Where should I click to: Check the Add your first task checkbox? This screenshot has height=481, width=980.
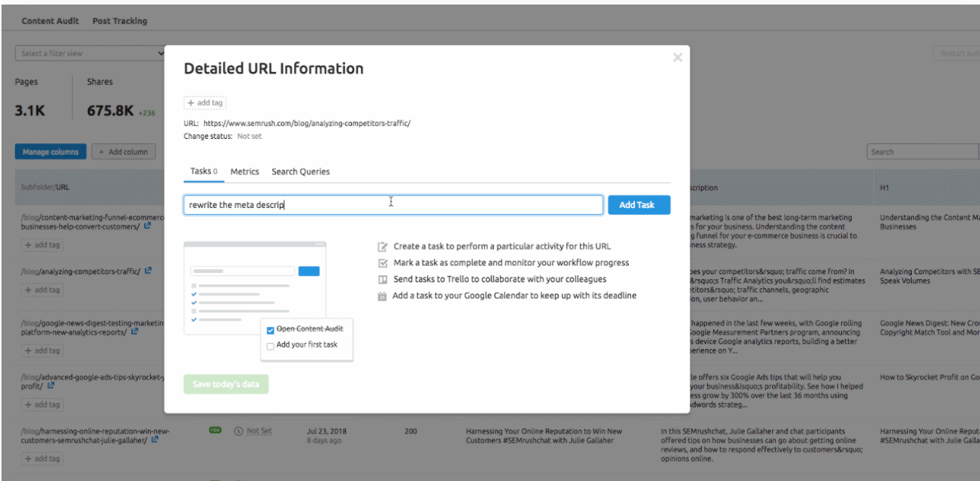tap(270, 345)
